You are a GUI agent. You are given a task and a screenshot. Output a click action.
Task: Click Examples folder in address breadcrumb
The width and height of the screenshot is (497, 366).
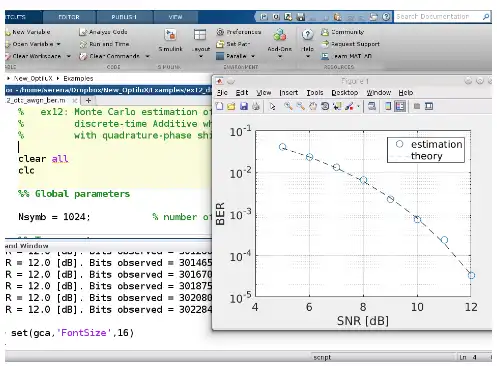(78, 79)
